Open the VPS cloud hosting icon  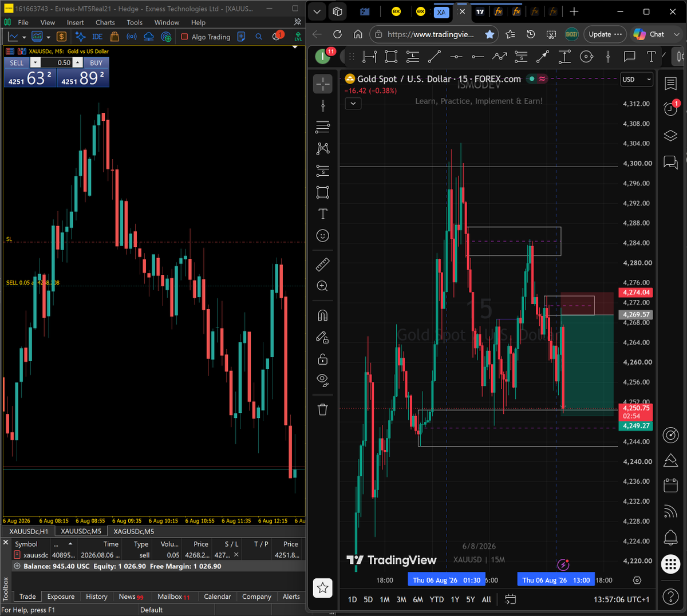[149, 37]
